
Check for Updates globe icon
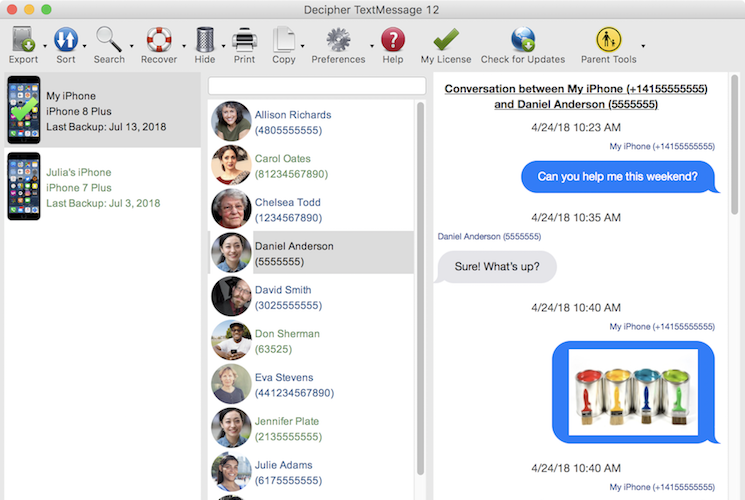click(522, 40)
